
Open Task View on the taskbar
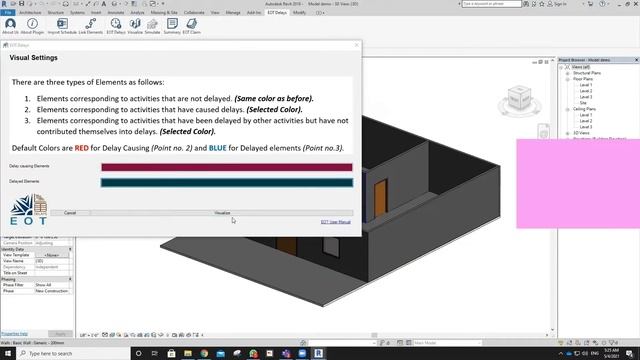point(155,353)
